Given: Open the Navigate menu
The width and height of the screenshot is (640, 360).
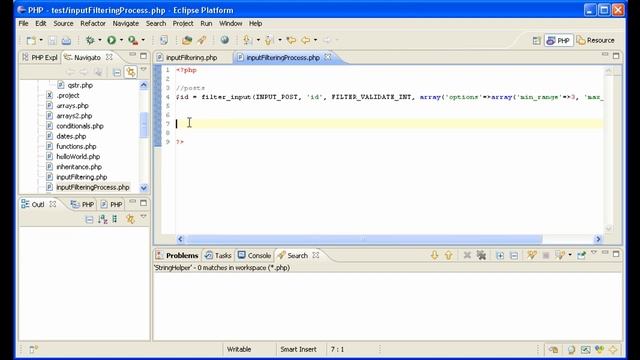Looking at the screenshot, I should click(x=126, y=24).
